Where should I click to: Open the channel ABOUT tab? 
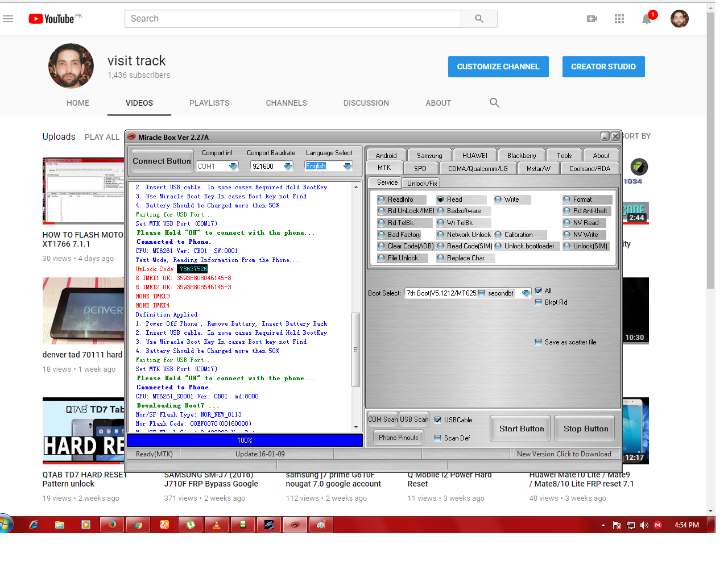(x=438, y=103)
